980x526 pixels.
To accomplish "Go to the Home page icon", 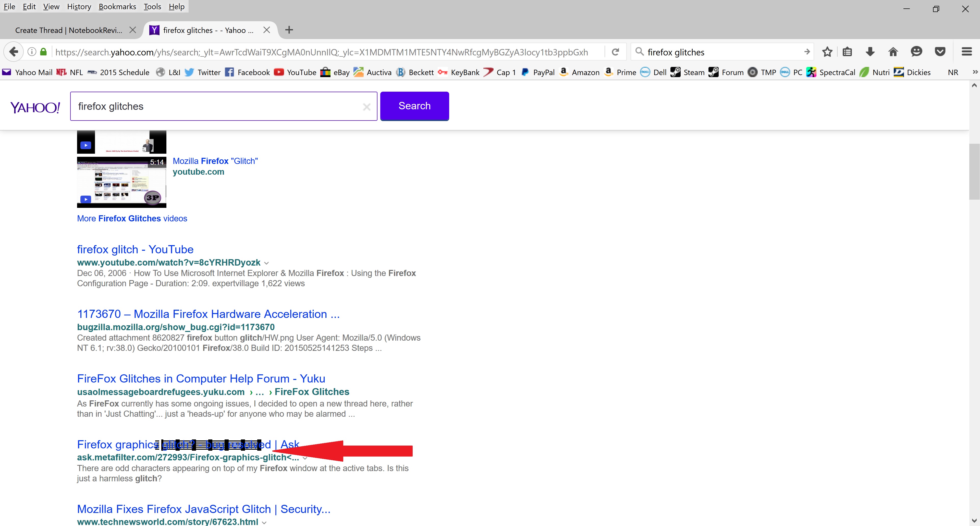I will [893, 52].
